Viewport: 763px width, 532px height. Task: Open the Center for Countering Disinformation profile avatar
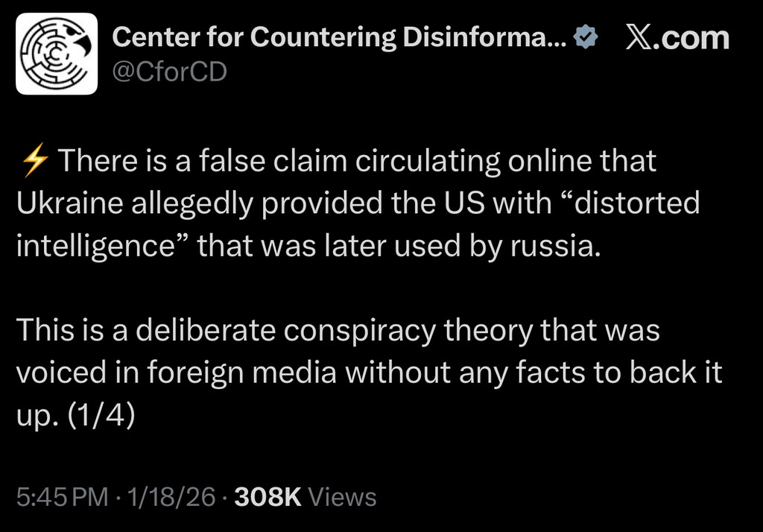click(x=57, y=54)
